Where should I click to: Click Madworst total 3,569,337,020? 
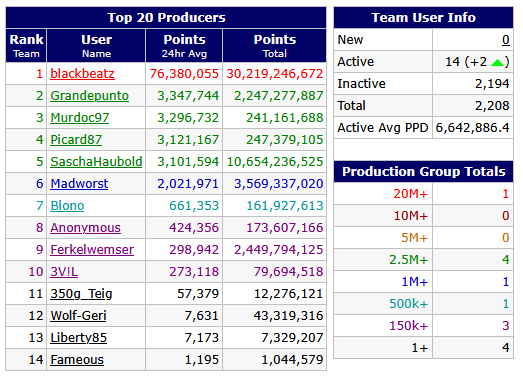coord(279,184)
